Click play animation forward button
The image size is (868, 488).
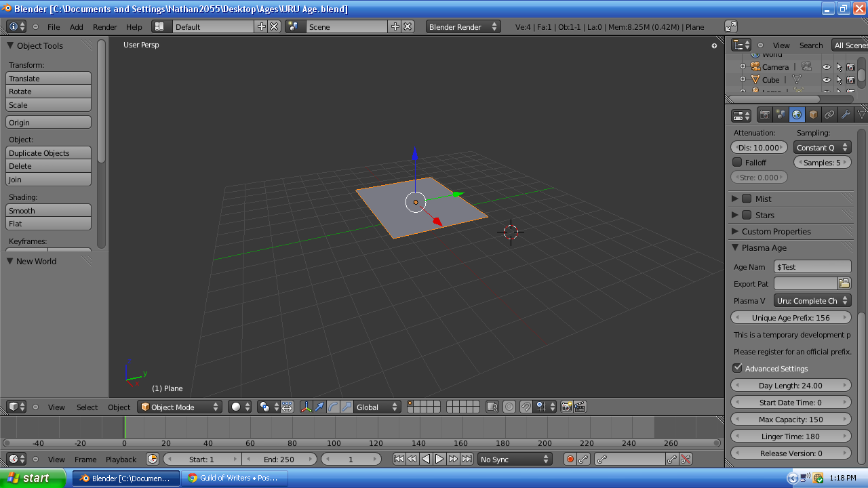[439, 459]
